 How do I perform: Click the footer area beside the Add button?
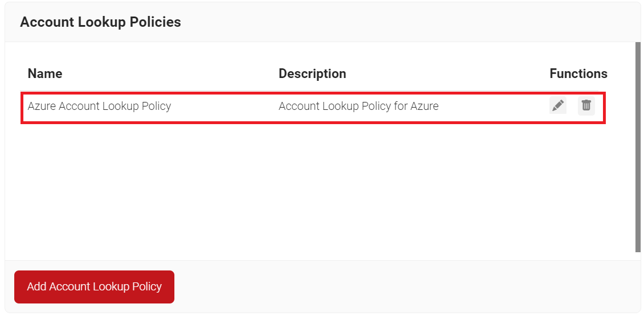pyautogui.click(x=406, y=286)
